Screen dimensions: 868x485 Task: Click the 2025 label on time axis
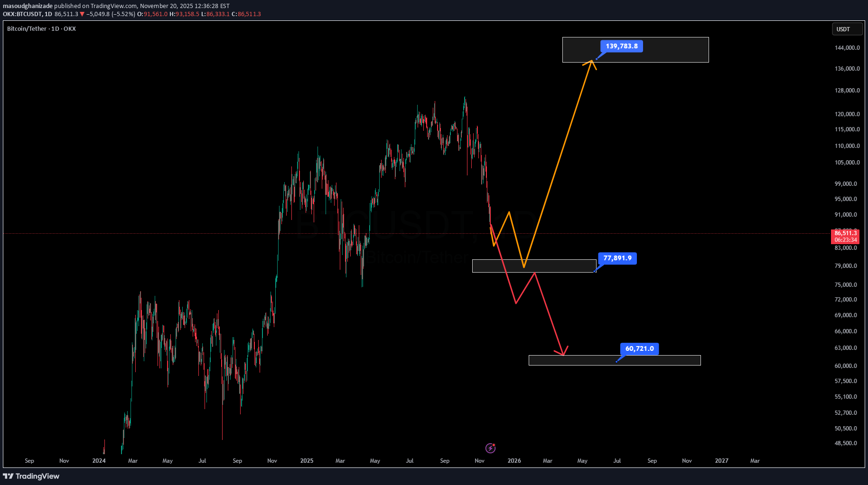click(307, 461)
